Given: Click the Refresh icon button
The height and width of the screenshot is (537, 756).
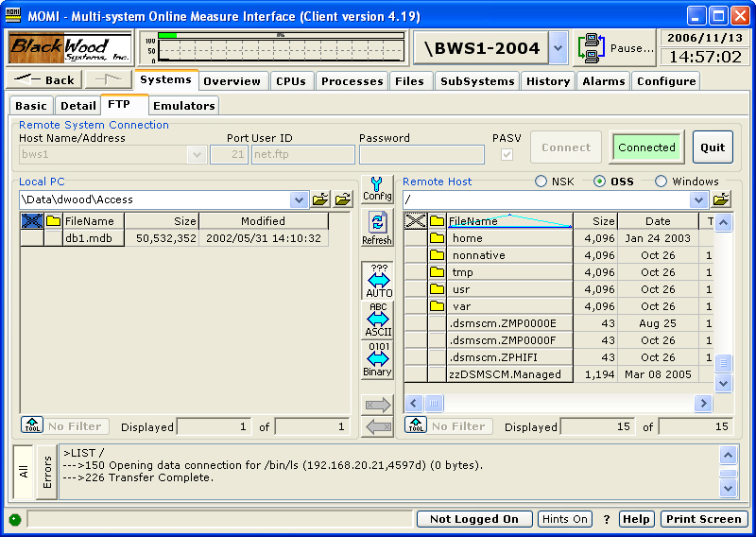Looking at the screenshot, I should 377,228.
